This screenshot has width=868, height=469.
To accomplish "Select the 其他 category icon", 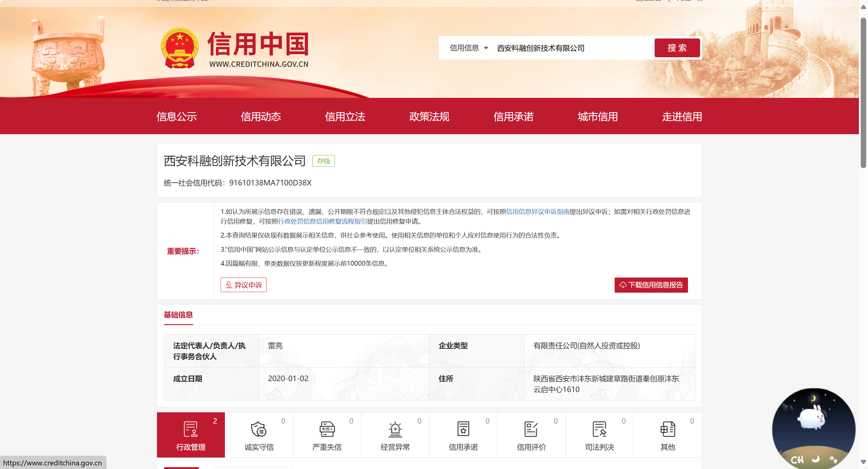I will pos(667,429).
